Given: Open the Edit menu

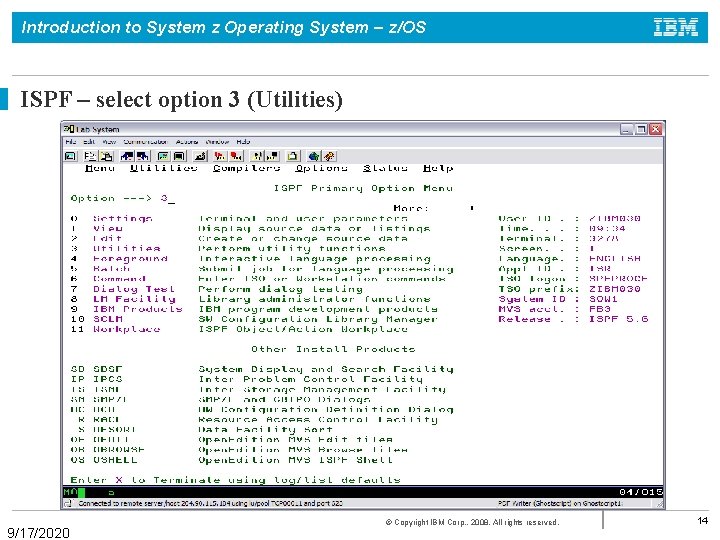Looking at the screenshot, I should pyautogui.click(x=89, y=142).
